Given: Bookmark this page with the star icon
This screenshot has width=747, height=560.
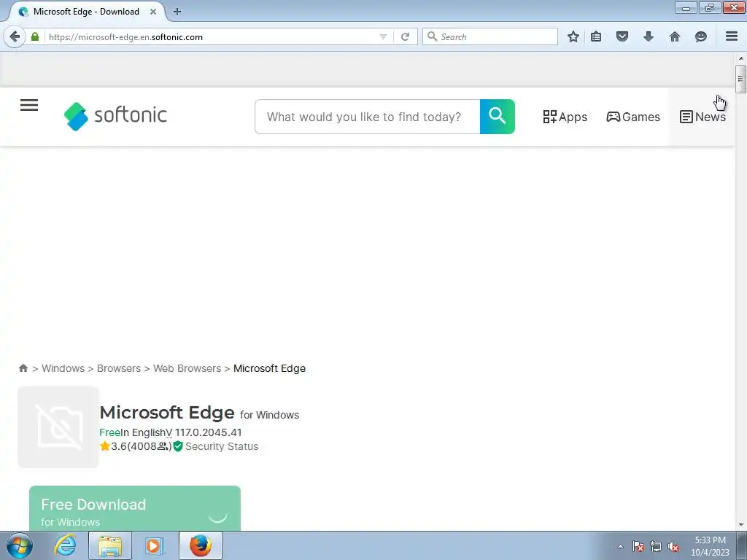Looking at the screenshot, I should click(x=573, y=36).
